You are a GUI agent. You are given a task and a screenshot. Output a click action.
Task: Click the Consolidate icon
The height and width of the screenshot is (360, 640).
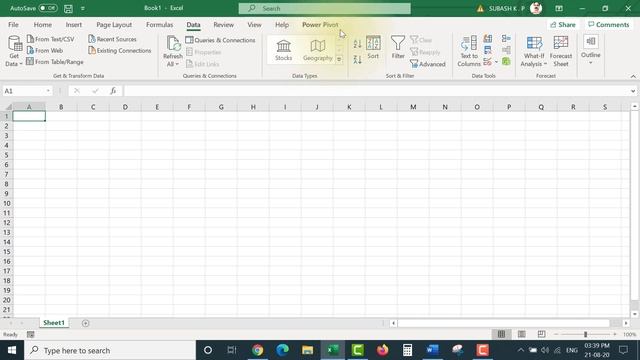pos(506,39)
